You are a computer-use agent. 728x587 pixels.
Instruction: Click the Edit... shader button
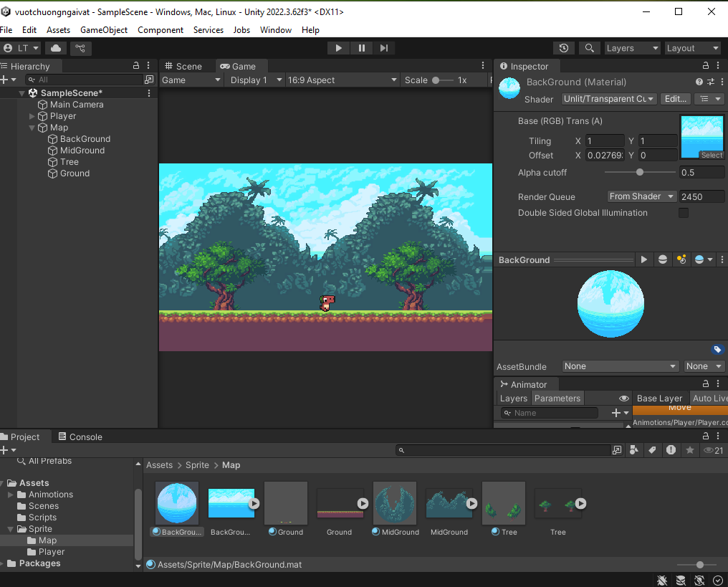coord(676,99)
